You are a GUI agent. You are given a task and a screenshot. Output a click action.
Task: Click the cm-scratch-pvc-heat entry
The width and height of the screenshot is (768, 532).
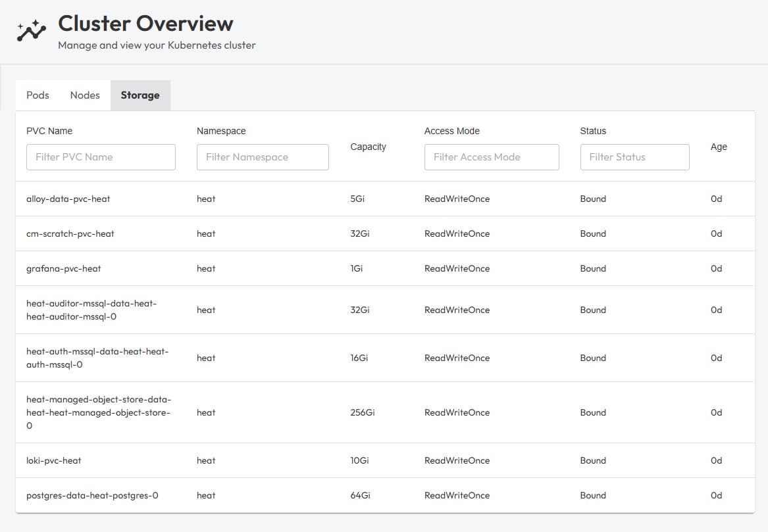(x=70, y=233)
